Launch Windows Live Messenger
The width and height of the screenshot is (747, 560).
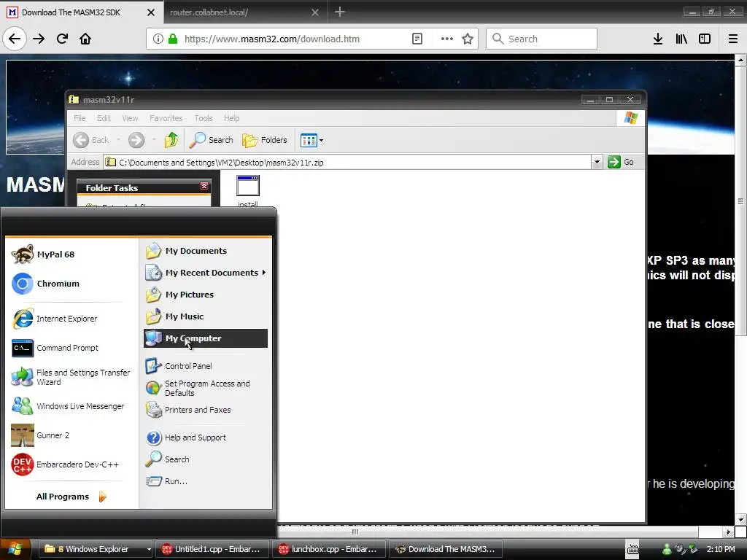pyautogui.click(x=71, y=406)
